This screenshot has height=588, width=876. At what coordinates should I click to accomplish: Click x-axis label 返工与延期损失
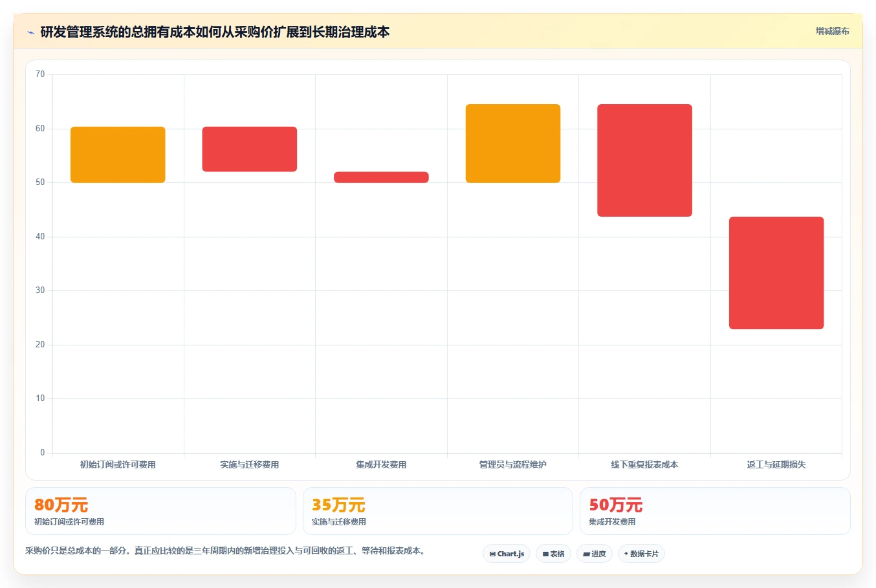click(x=776, y=464)
